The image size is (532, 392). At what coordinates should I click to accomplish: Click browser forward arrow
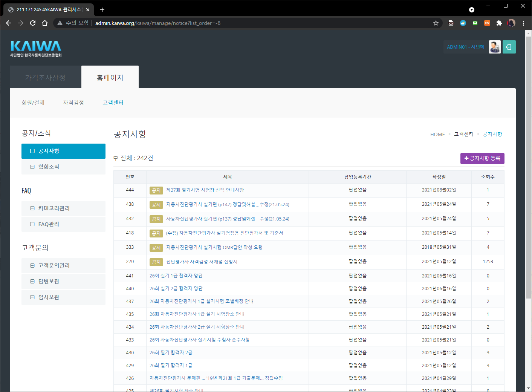(x=21, y=23)
